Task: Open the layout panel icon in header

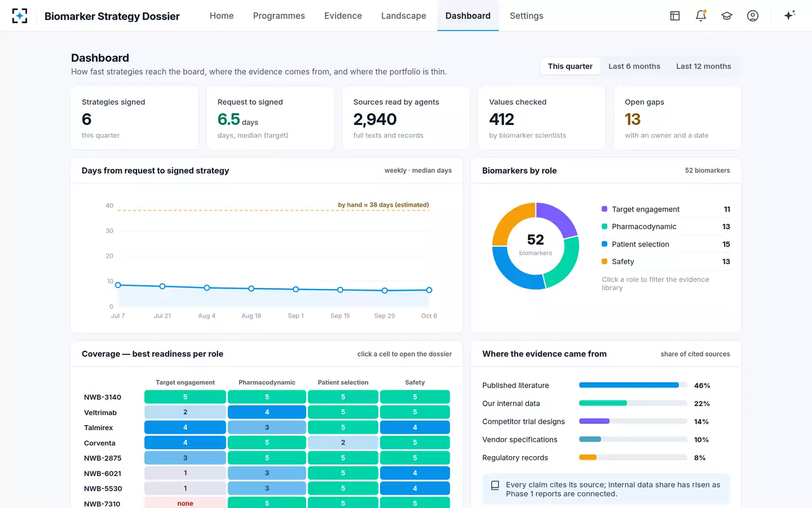Action: 675,16
